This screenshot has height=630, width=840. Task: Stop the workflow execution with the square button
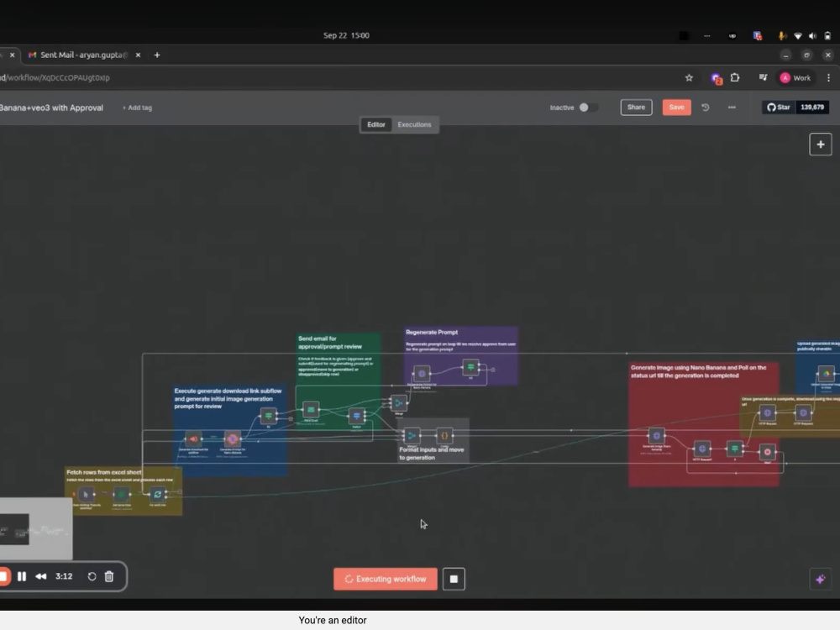(x=454, y=579)
